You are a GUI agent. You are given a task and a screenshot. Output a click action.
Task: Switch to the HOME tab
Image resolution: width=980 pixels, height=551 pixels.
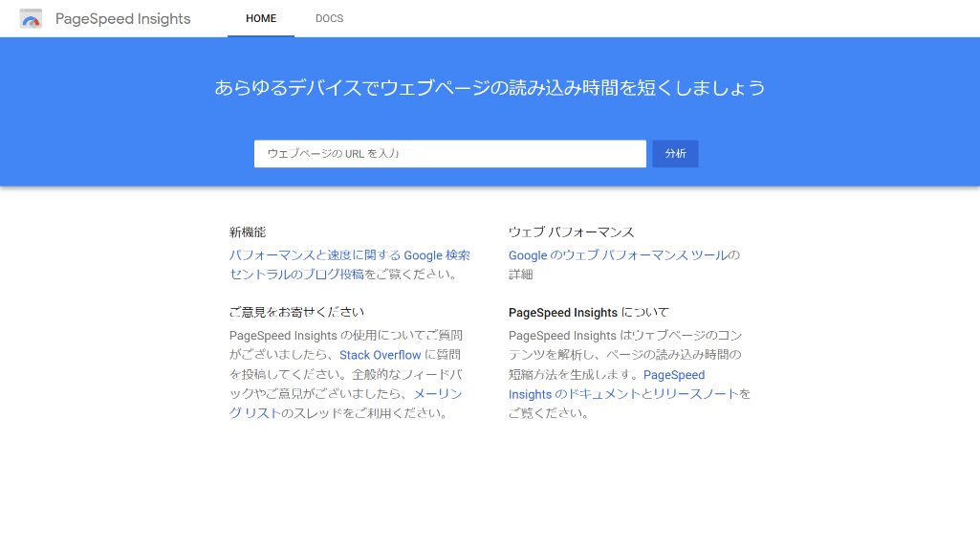[261, 18]
